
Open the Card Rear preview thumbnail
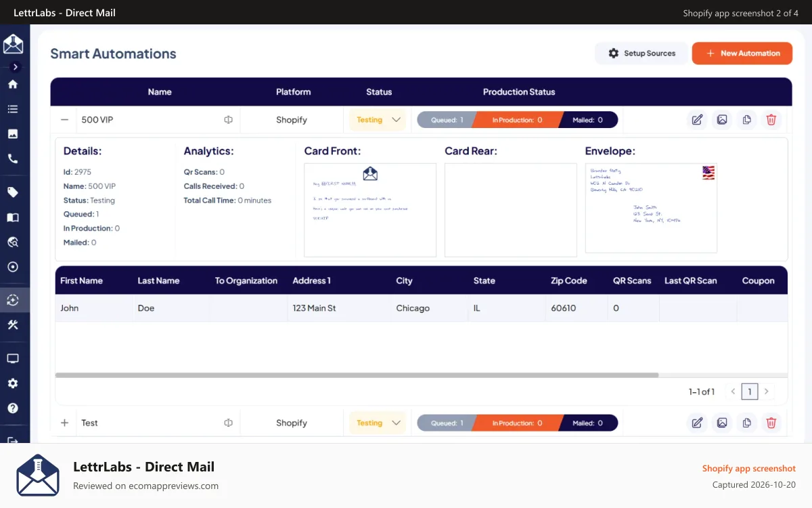coord(511,210)
